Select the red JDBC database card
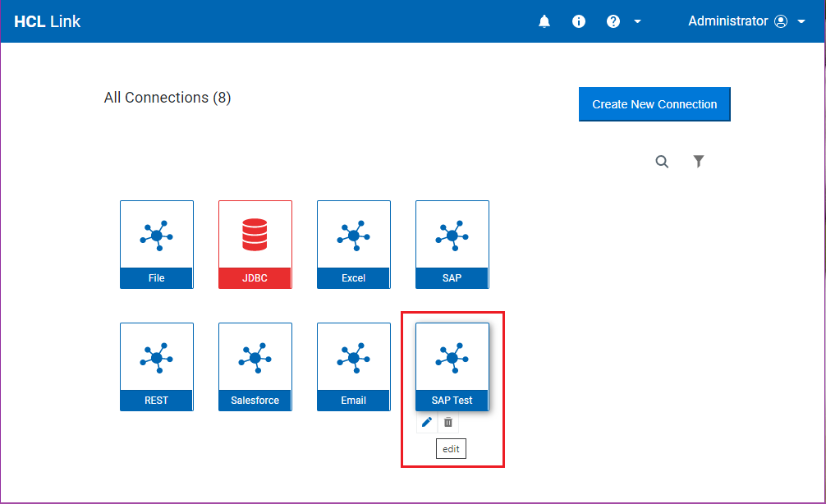The width and height of the screenshot is (826, 504). [255, 245]
